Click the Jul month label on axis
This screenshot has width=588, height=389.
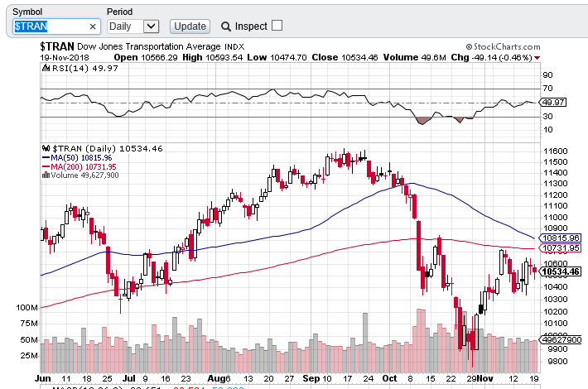tap(128, 378)
